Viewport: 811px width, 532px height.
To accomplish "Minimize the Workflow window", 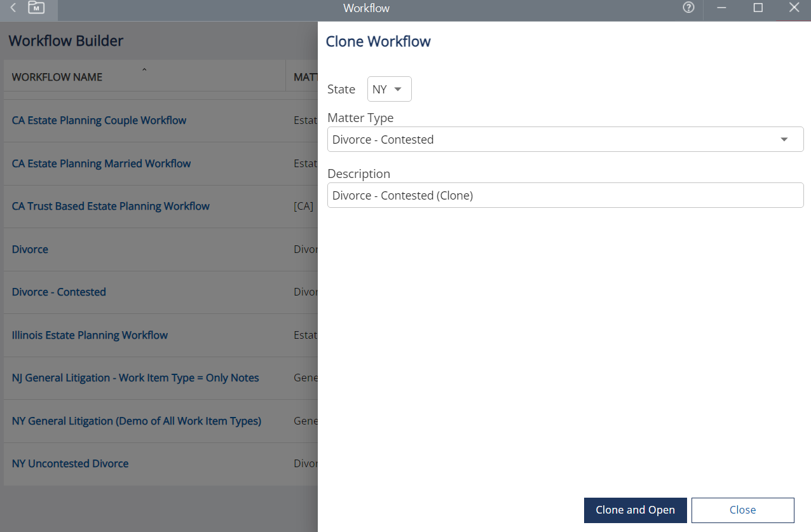I will (x=721, y=8).
